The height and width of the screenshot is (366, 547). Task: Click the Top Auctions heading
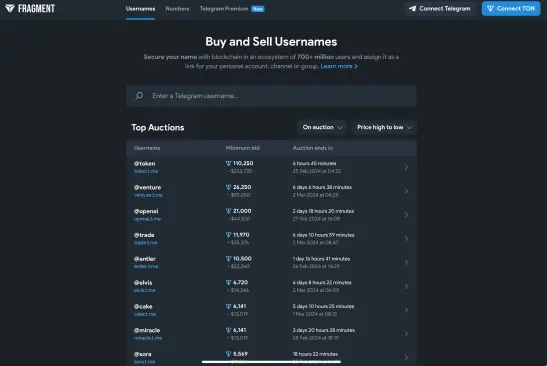click(x=158, y=128)
